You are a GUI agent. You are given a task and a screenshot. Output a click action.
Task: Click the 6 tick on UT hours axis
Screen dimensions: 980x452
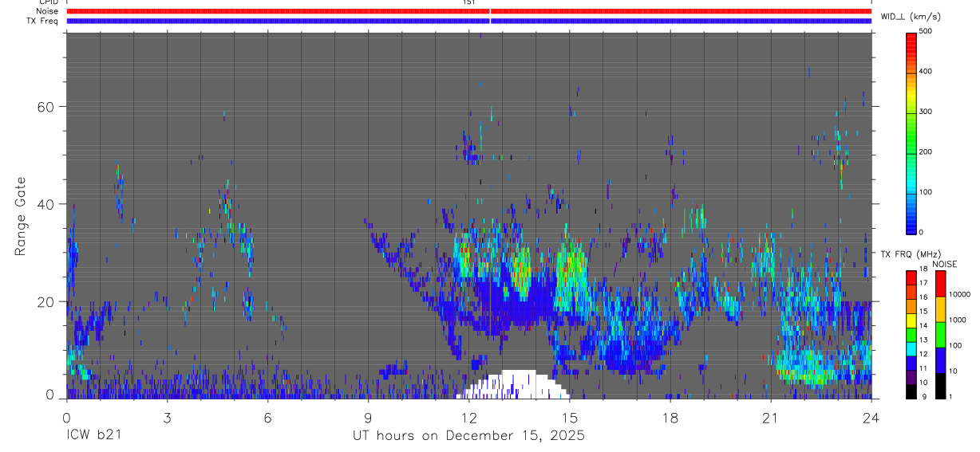(x=267, y=418)
